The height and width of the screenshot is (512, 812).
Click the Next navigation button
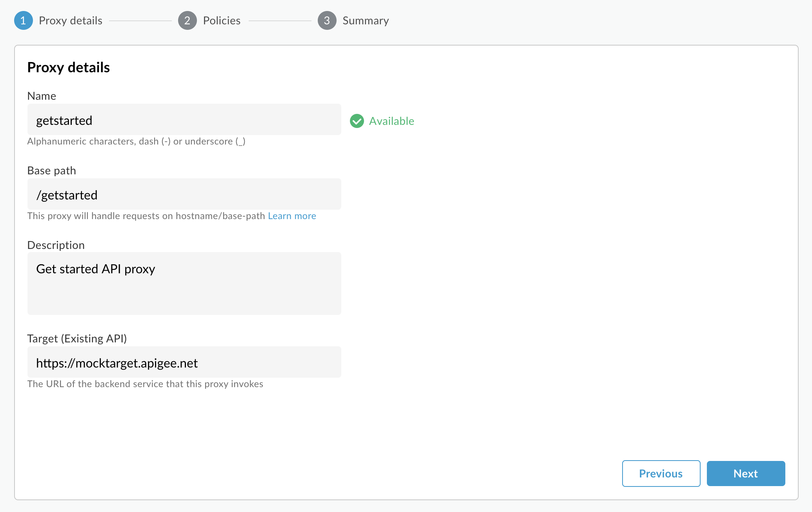coord(746,473)
